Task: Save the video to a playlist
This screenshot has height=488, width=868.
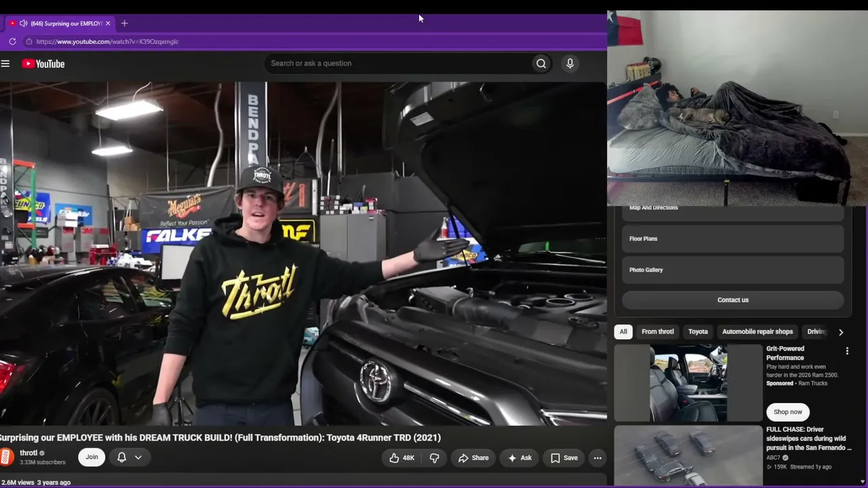Action: pyautogui.click(x=564, y=458)
